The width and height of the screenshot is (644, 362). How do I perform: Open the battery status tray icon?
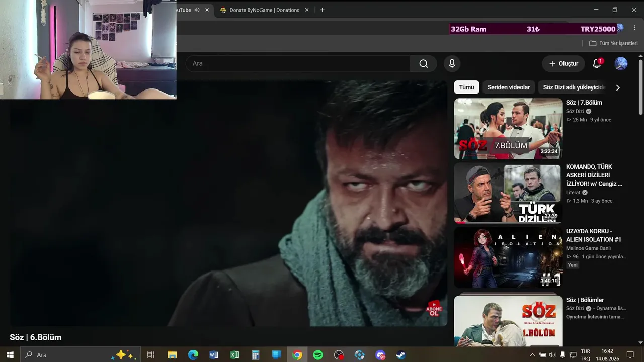coord(542,355)
